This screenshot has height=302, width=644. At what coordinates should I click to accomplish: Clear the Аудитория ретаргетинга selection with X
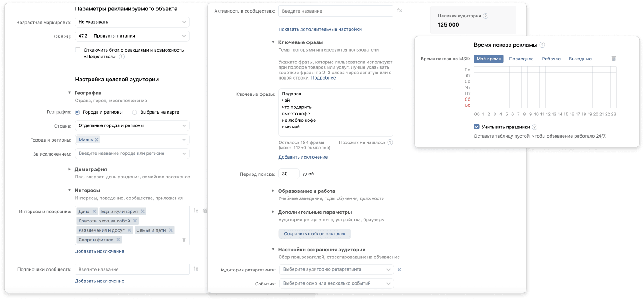[x=399, y=270]
